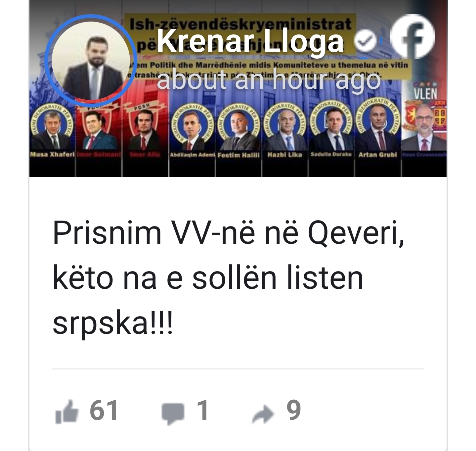Click the 61 likes count
The width and height of the screenshot is (476, 451).
[x=104, y=411]
